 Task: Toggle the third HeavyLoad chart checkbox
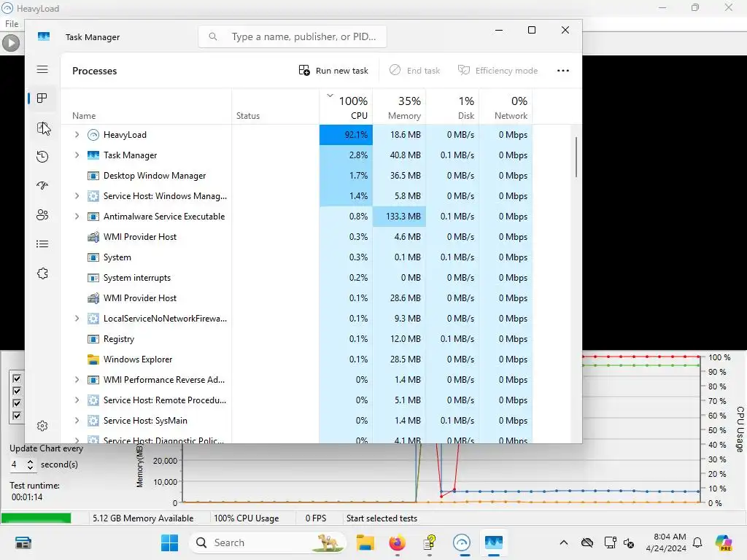pos(17,403)
